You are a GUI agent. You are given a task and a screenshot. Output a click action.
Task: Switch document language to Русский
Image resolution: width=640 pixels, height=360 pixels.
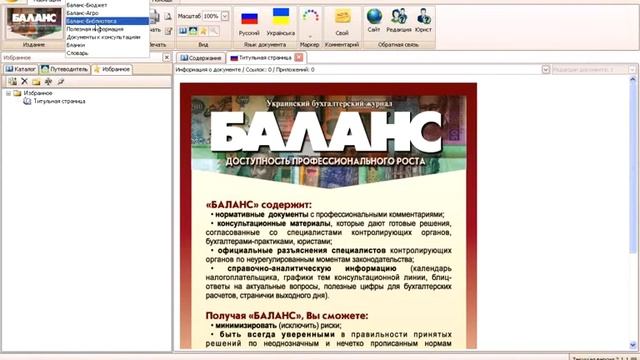click(249, 23)
